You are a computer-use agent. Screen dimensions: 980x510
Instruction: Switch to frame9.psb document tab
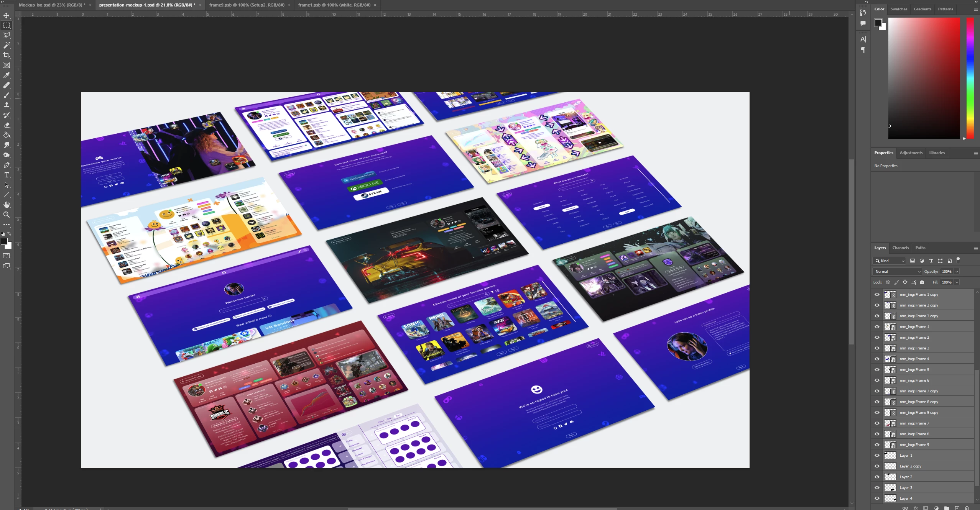pos(247,5)
